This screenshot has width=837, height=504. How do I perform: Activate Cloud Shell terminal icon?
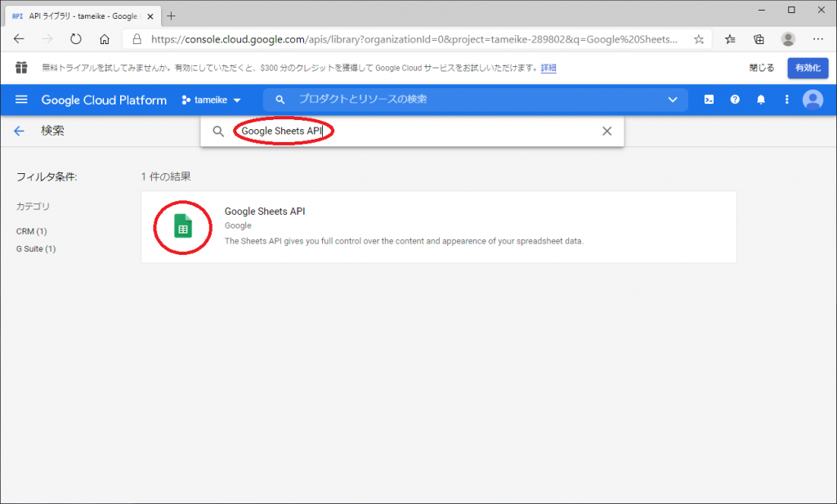709,100
